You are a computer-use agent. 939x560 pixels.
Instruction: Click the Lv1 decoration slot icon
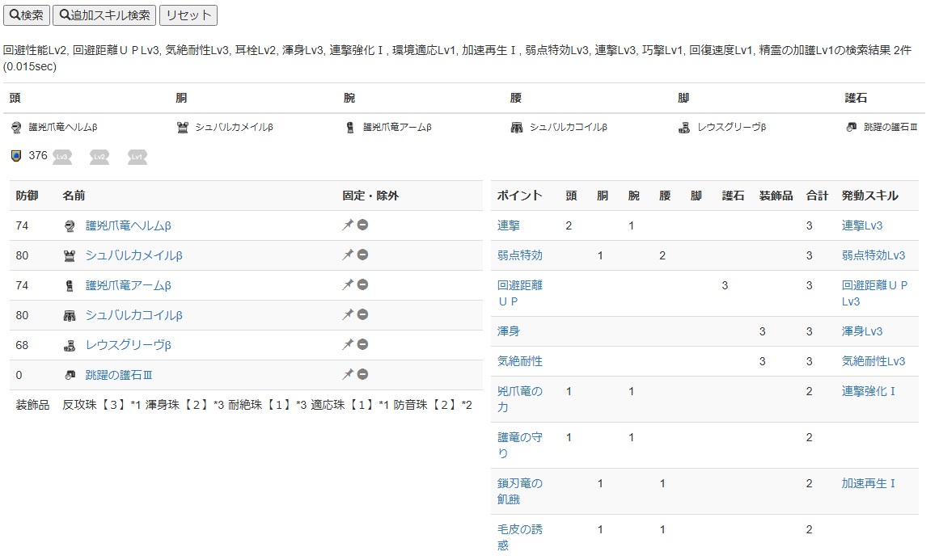coord(137,157)
